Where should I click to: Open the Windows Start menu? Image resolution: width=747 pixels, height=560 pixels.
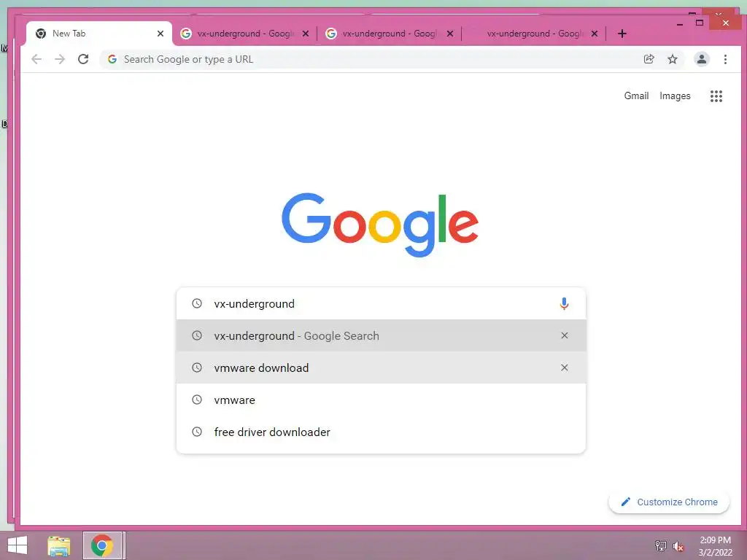[18, 545]
